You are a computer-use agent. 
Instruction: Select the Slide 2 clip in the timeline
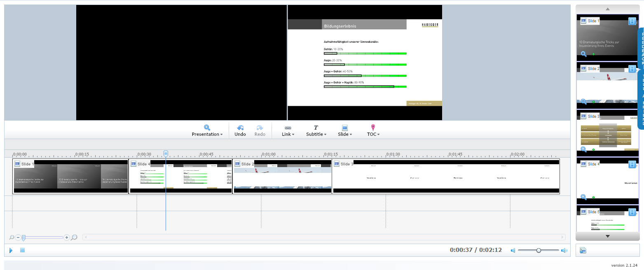point(282,177)
